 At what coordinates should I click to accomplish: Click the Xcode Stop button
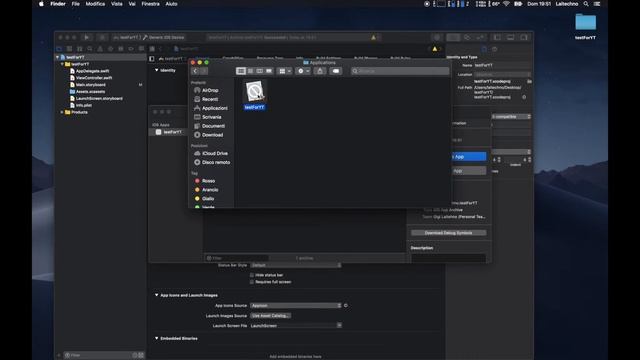(x=102, y=37)
